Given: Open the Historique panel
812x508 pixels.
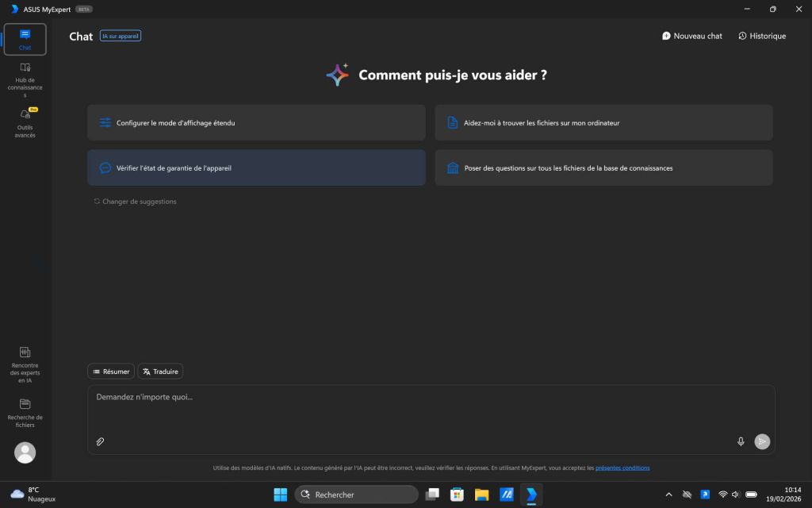Looking at the screenshot, I should coord(760,36).
